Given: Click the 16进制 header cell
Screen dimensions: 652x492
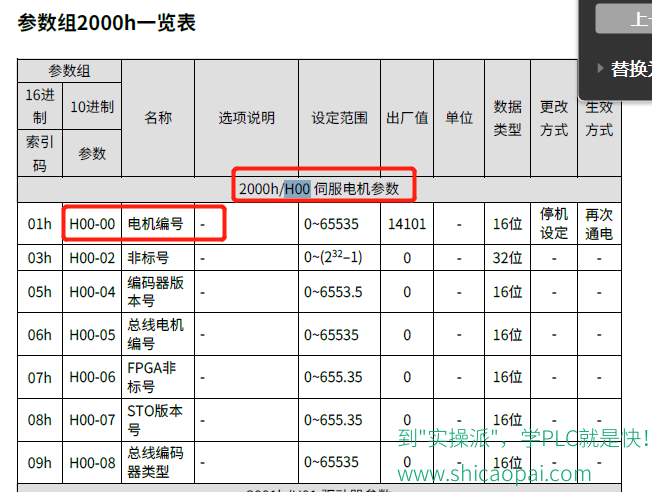Looking at the screenshot, I should tap(40, 107).
